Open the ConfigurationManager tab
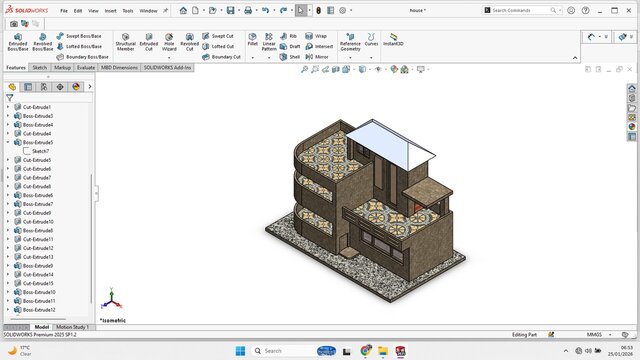 point(44,87)
